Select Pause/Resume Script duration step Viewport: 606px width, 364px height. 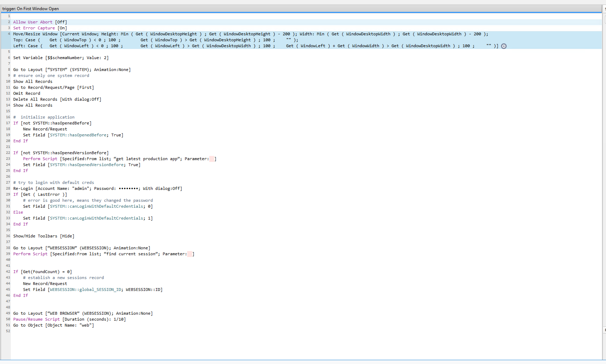click(69, 319)
